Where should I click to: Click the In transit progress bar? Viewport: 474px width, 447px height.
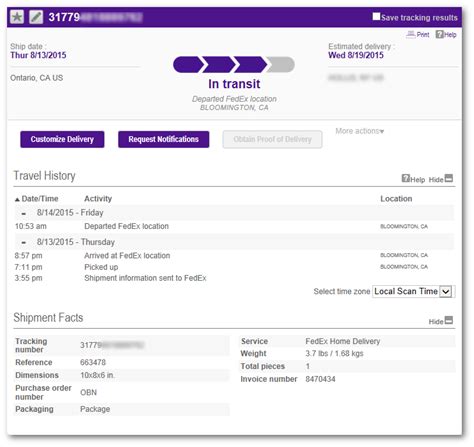234,64
